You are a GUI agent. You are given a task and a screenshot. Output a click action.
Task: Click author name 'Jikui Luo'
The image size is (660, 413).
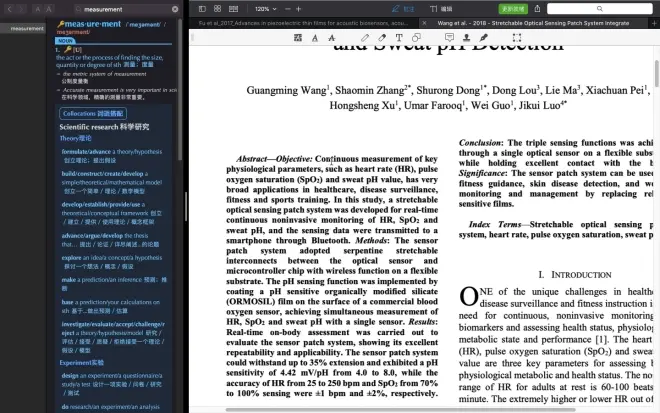(x=540, y=106)
